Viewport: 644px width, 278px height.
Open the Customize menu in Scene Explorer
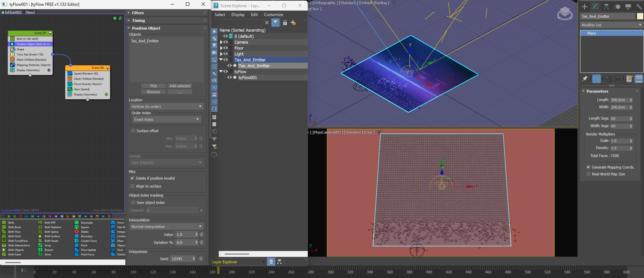coord(273,15)
